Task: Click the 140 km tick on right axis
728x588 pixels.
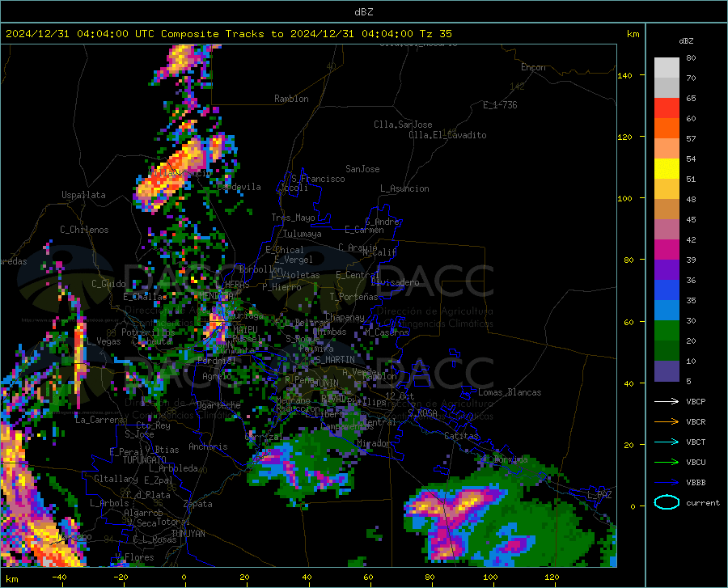Action: coord(624,75)
